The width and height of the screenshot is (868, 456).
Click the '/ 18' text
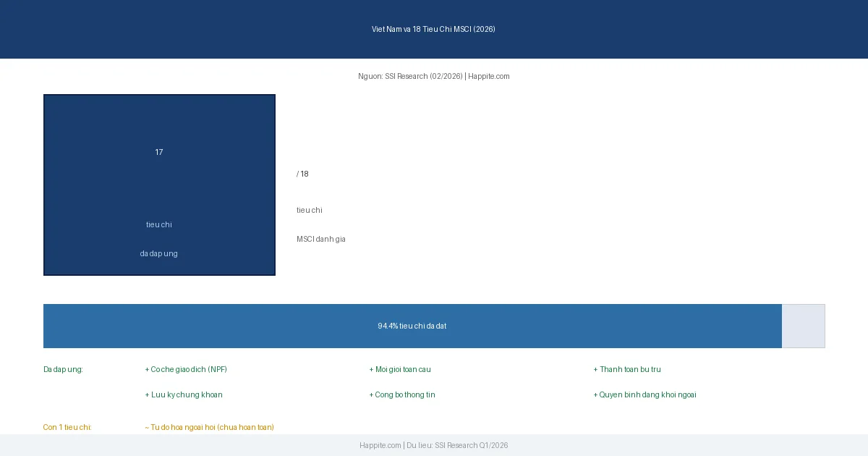coord(302,174)
